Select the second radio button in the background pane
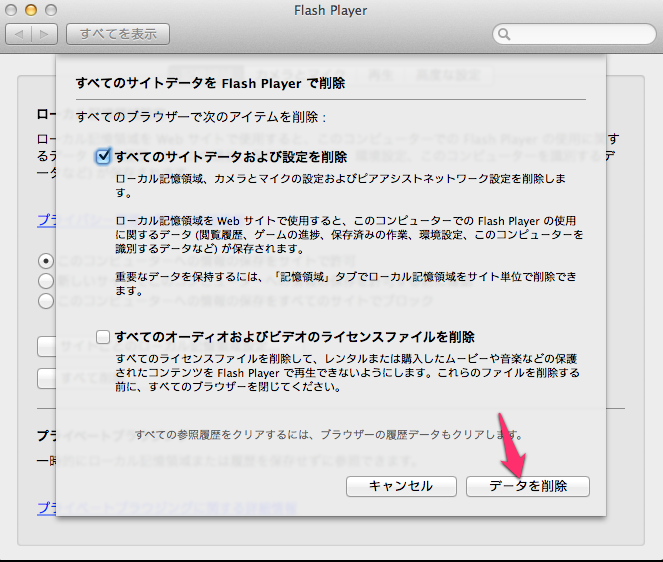The height and width of the screenshot is (562, 663). click(46, 281)
